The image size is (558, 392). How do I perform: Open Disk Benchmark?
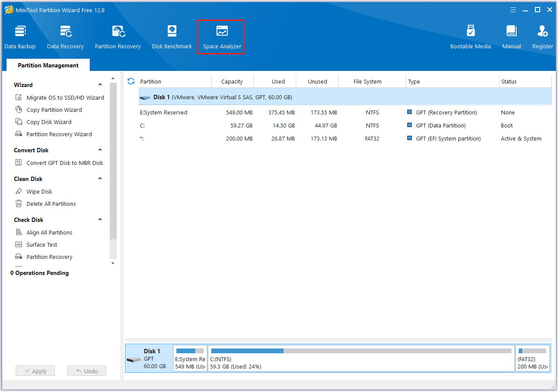[x=172, y=37]
